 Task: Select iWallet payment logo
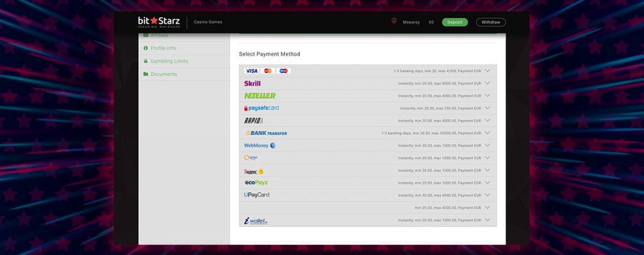click(x=255, y=221)
